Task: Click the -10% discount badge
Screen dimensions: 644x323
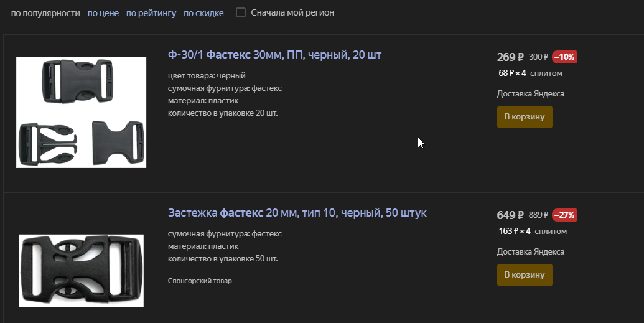Action: pyautogui.click(x=564, y=57)
